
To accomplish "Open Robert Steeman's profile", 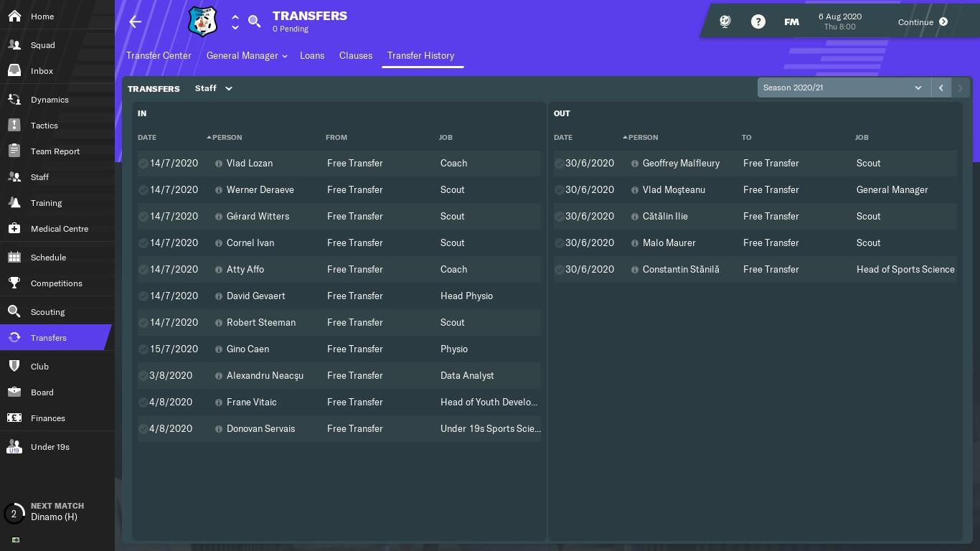I will tap(261, 322).
